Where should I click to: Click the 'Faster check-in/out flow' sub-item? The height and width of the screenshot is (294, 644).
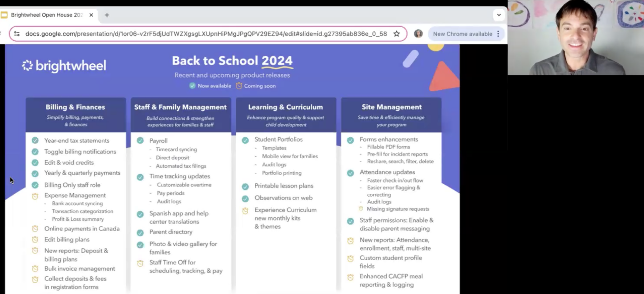pos(395,180)
